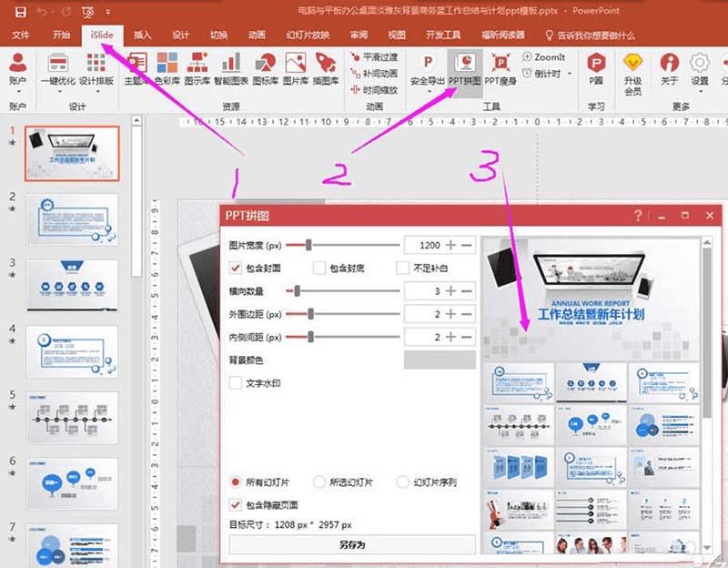This screenshot has width=728, height=568.
Task: Increase 图片宽度 value with plus
Action: pos(450,245)
